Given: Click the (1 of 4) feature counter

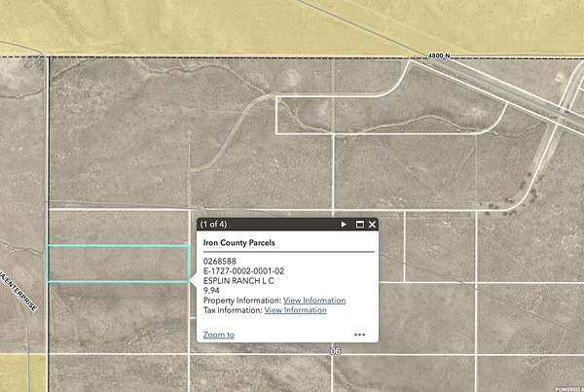Looking at the screenshot, I should 218,225.
